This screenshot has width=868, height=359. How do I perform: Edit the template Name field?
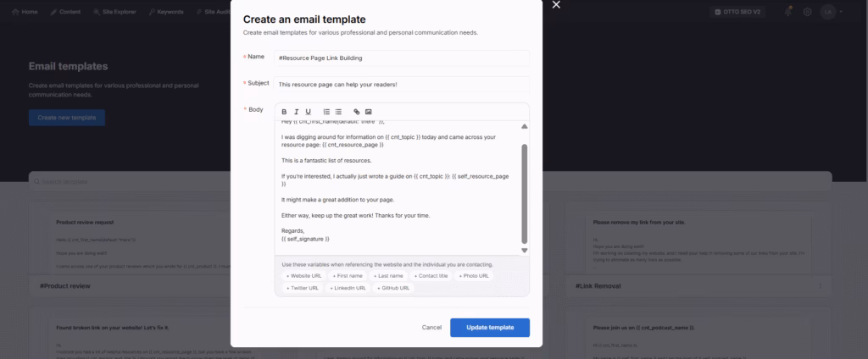(x=402, y=58)
